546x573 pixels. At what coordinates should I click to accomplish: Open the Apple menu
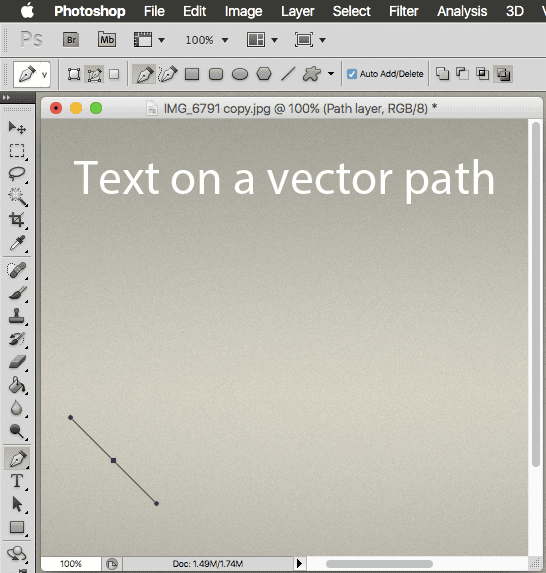tap(27, 11)
